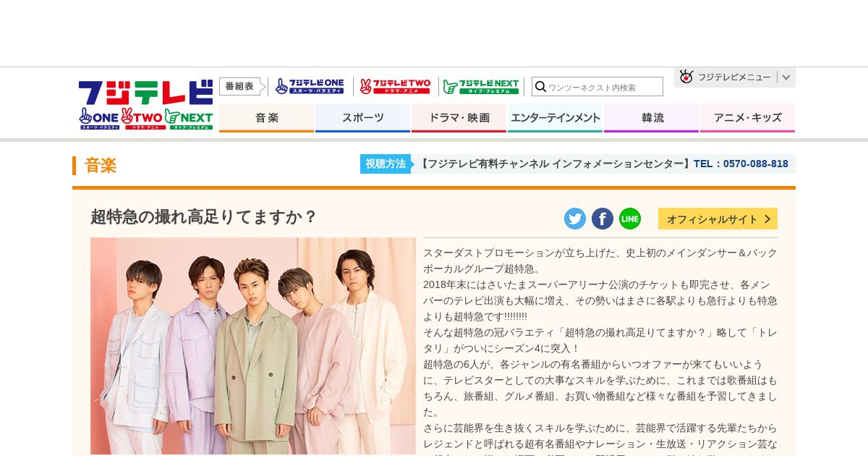Share the page on Facebook icon

[x=603, y=219]
